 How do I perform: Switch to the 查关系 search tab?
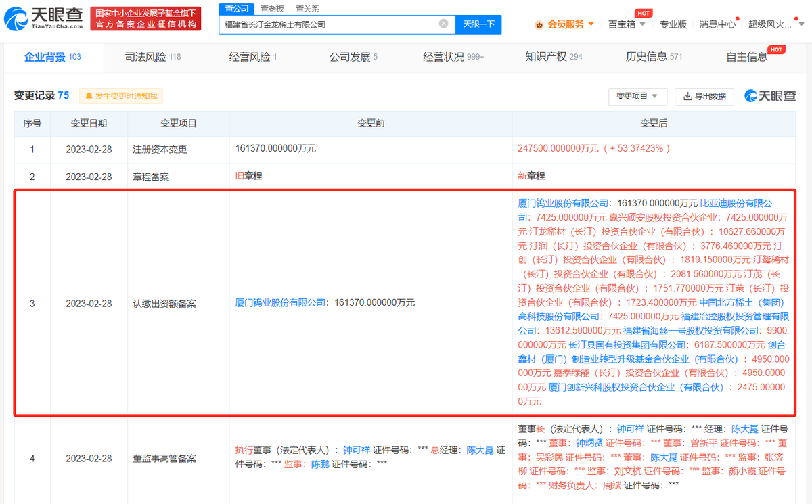pyautogui.click(x=307, y=8)
